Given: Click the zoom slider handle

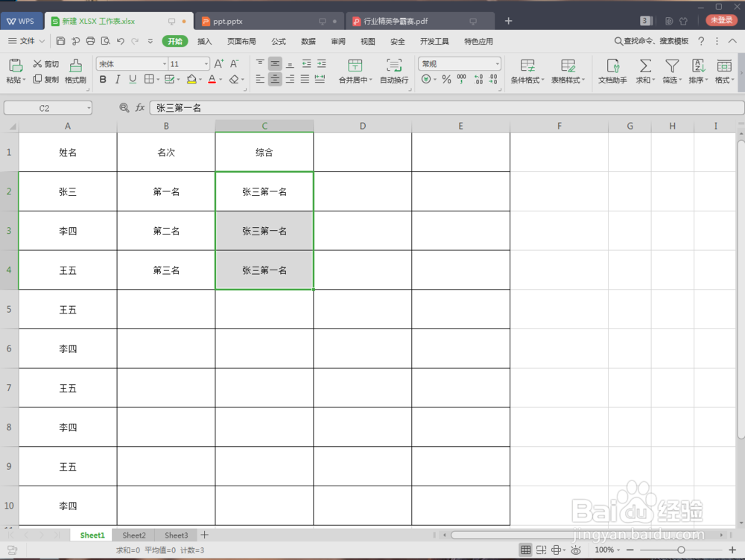Looking at the screenshot, I should pyautogui.click(x=681, y=550).
